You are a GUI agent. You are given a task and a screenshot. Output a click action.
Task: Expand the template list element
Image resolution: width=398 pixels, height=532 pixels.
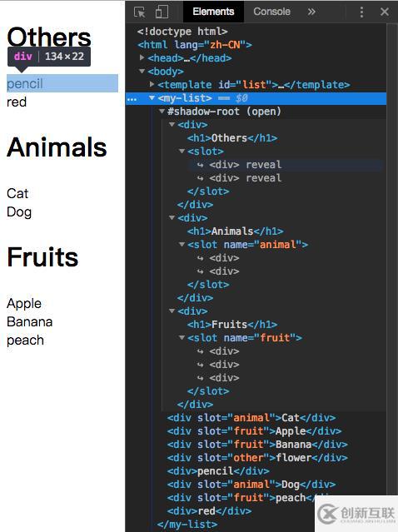[x=152, y=84]
